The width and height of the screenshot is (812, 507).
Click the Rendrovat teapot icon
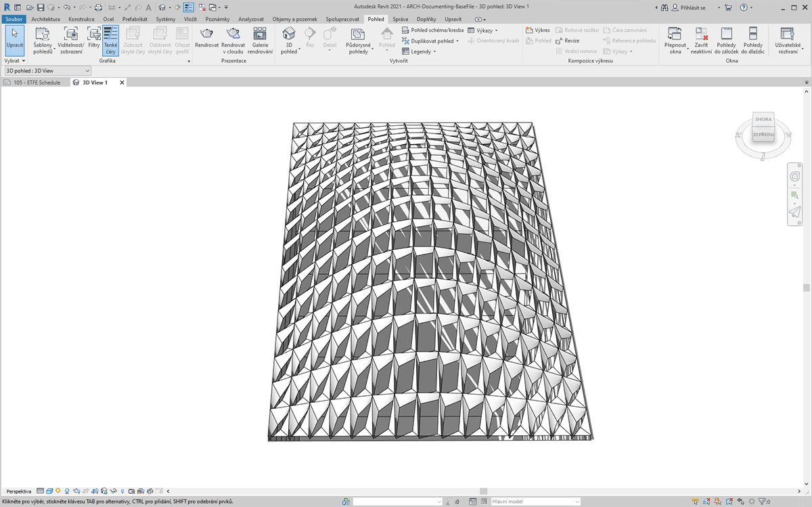point(206,34)
